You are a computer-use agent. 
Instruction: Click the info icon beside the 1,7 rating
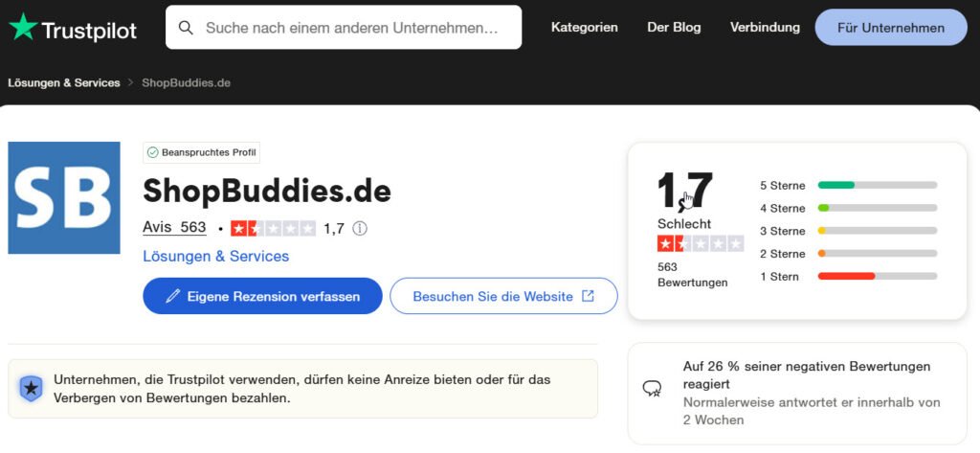pos(360,229)
